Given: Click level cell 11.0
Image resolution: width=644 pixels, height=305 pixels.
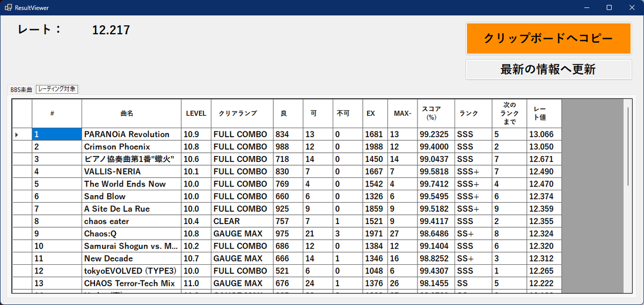Looking at the screenshot, I should pyautogui.click(x=196, y=283).
